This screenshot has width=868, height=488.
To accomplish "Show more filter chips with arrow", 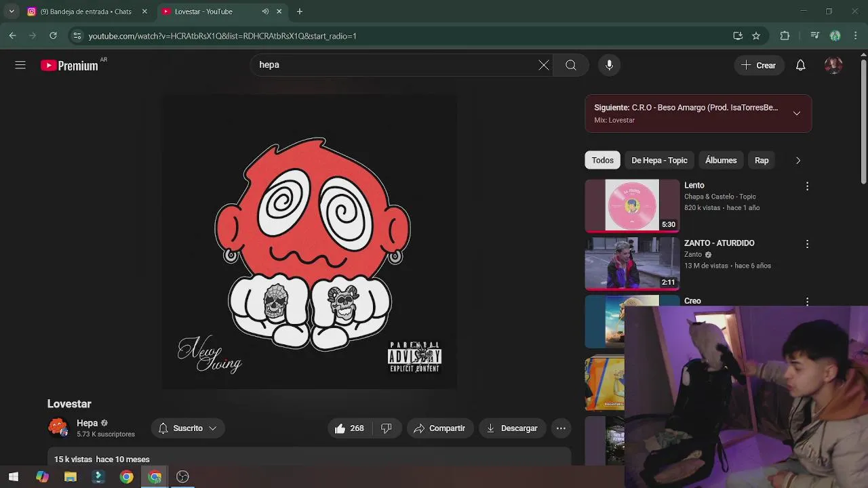I will (797, 161).
